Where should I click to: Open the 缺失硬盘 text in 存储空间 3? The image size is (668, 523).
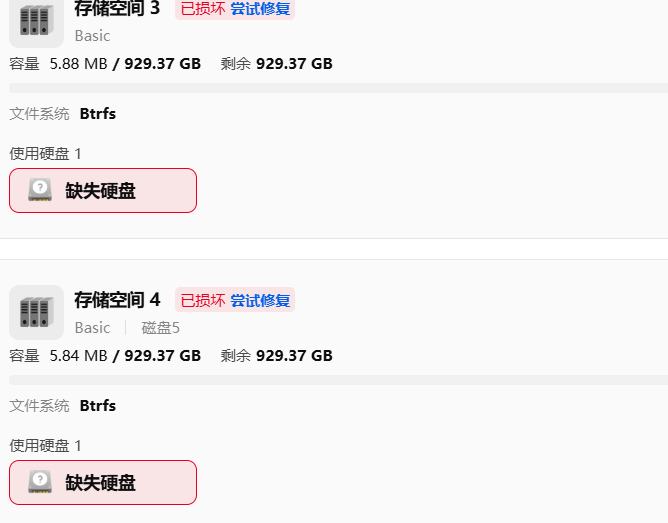100,191
